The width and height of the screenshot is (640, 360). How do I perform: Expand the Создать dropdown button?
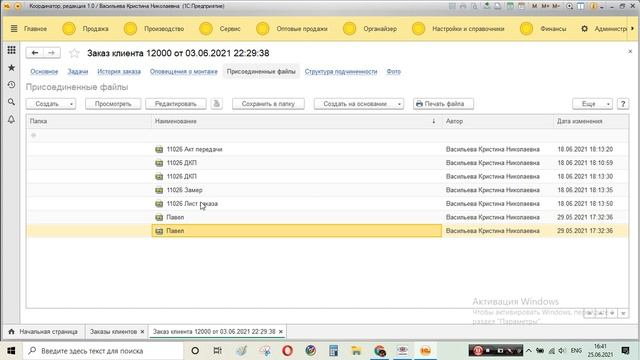coord(71,104)
